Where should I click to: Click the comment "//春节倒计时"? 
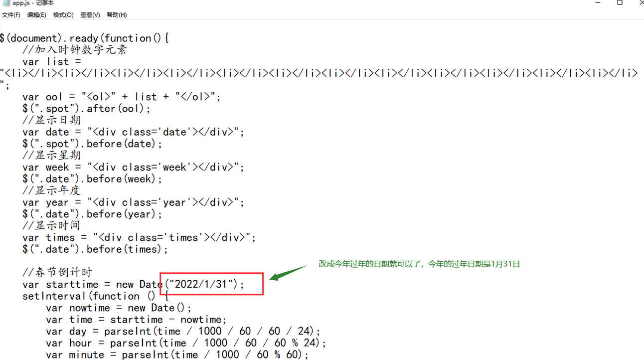click(57, 273)
